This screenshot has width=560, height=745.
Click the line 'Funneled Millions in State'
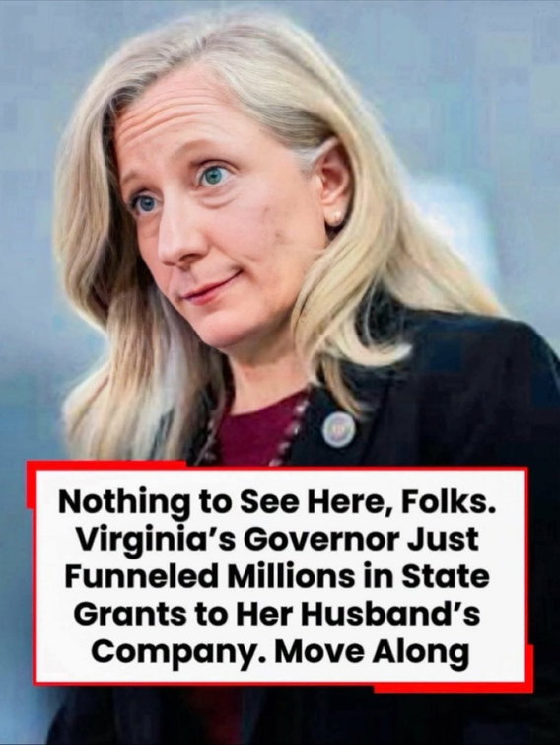coord(277,576)
